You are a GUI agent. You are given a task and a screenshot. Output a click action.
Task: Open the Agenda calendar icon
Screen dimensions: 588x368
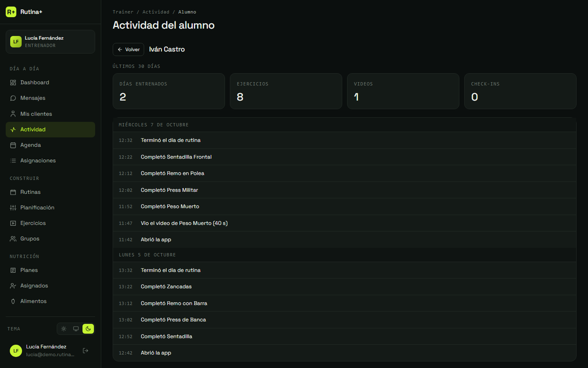coord(13,145)
